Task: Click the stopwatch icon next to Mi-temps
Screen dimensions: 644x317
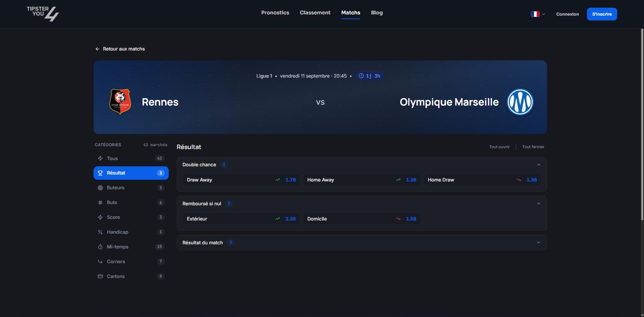Action: coord(100,247)
